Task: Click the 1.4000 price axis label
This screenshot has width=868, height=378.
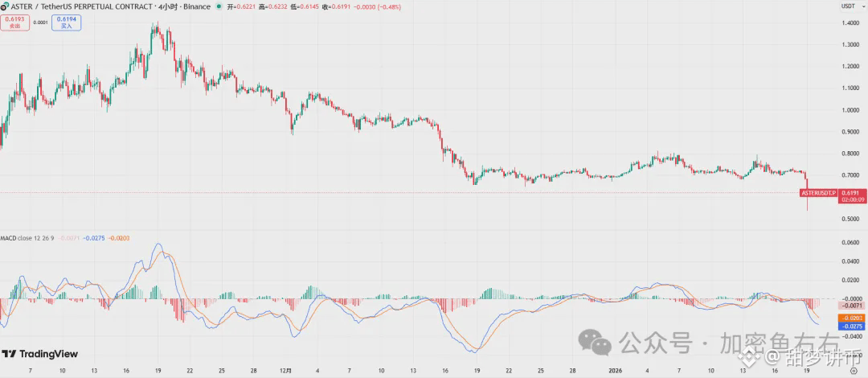Action: 850,23
